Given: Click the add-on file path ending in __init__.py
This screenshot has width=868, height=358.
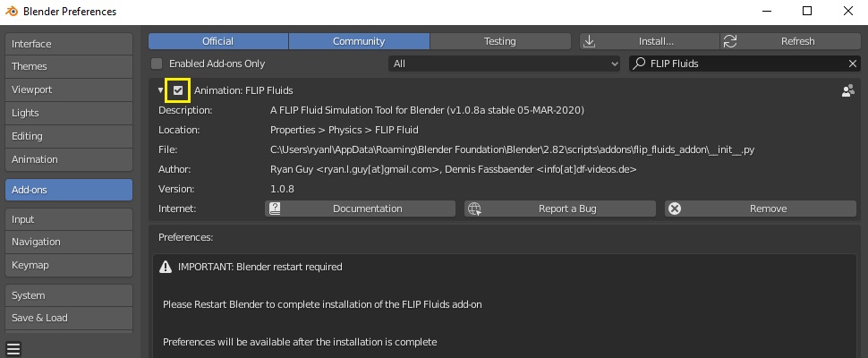Looking at the screenshot, I should pos(513,150).
